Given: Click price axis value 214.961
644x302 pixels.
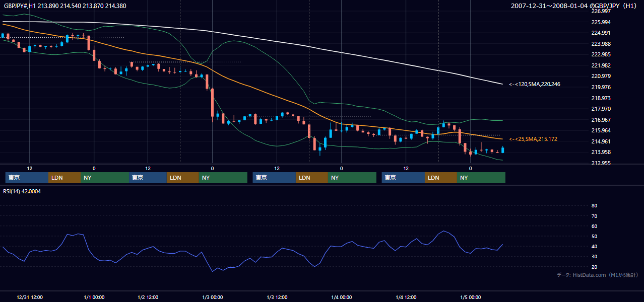Looking at the screenshot, I should click(601, 141).
